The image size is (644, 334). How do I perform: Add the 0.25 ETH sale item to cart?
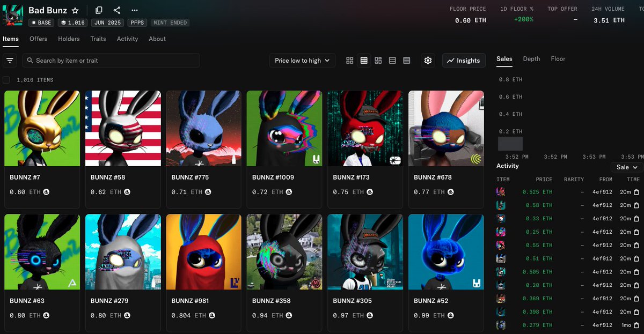click(x=636, y=232)
